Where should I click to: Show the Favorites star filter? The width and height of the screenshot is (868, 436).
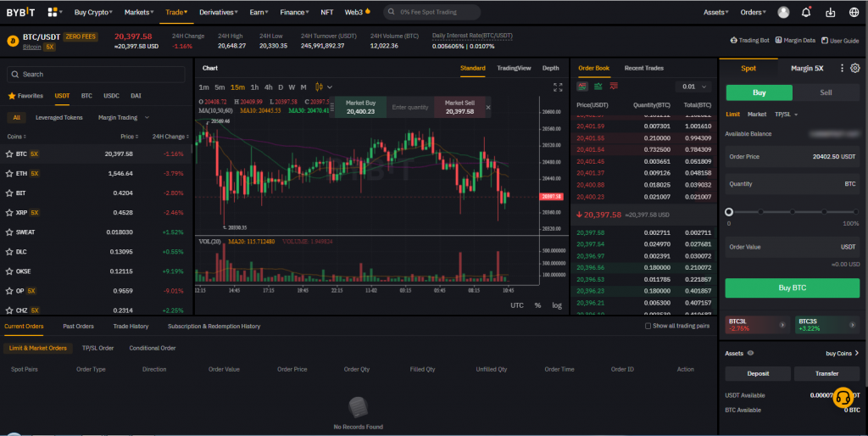coord(25,96)
